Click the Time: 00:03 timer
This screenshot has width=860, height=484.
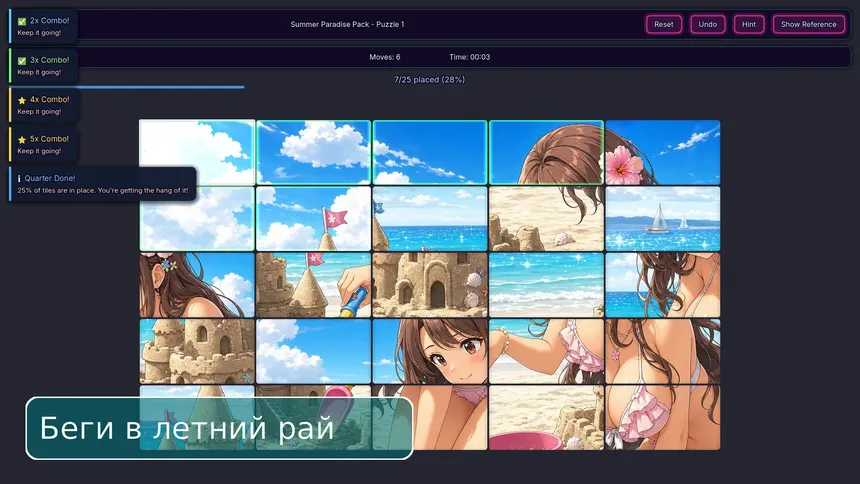point(469,57)
